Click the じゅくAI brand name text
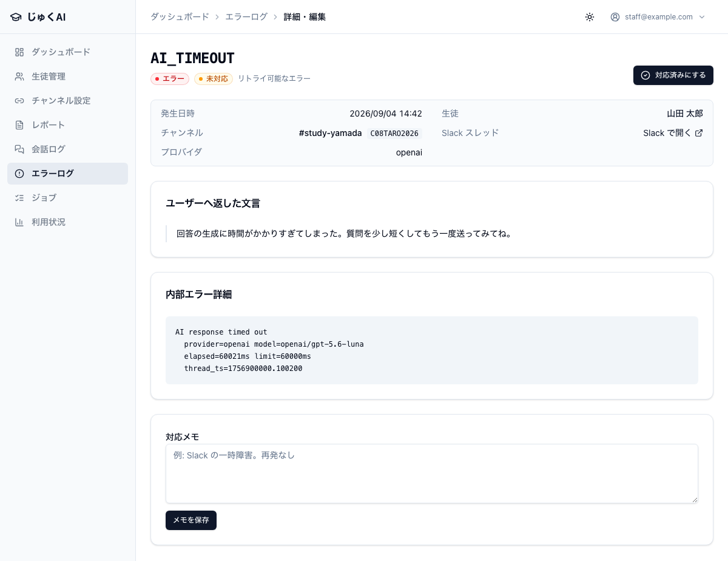The image size is (728, 561). tap(46, 17)
